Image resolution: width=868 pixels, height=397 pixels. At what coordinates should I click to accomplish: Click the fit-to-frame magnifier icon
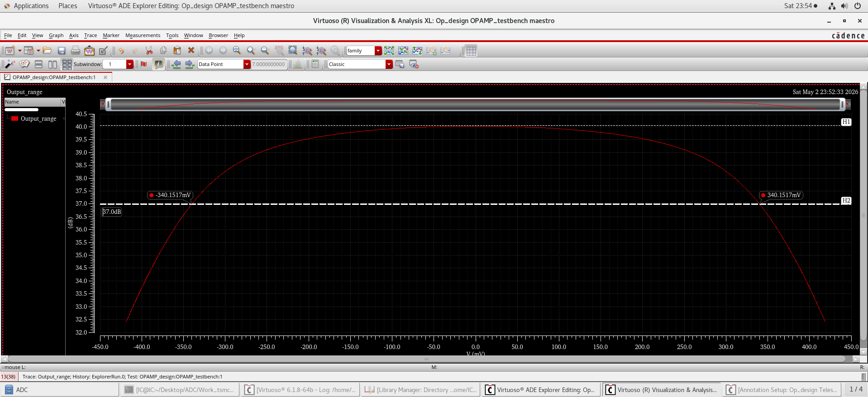293,51
